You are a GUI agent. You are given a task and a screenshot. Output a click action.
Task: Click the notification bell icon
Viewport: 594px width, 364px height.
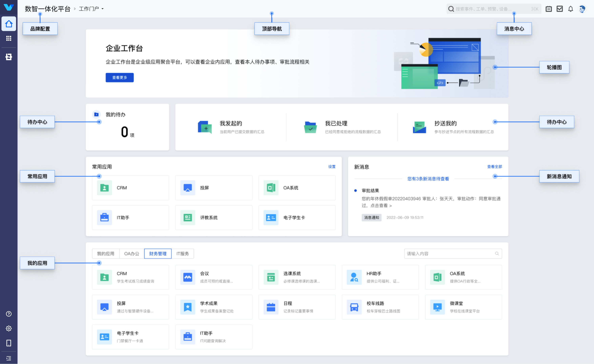pos(570,9)
